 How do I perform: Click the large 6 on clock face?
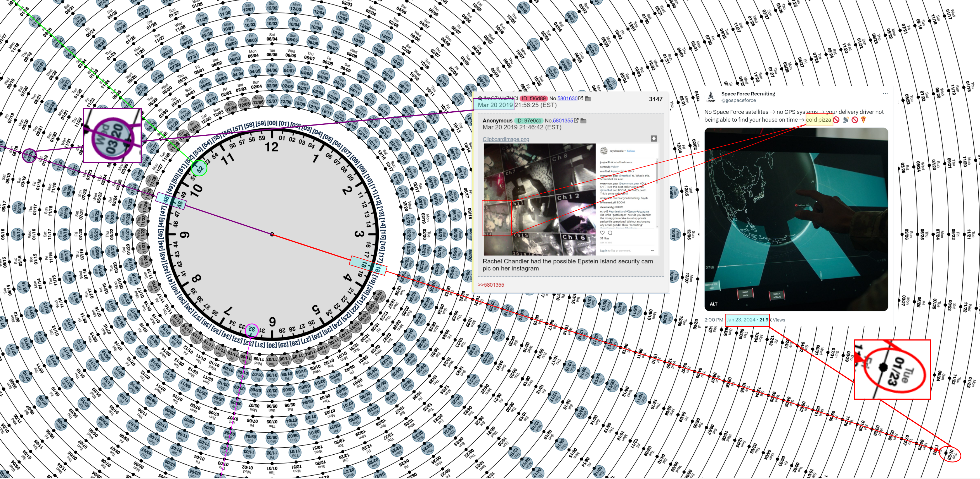click(x=272, y=322)
